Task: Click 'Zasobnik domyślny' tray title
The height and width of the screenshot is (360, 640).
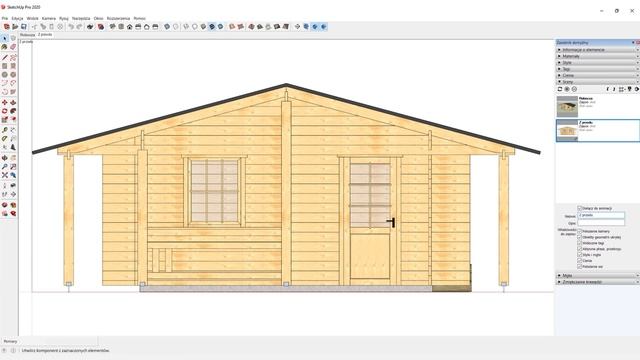Action: click(x=573, y=42)
